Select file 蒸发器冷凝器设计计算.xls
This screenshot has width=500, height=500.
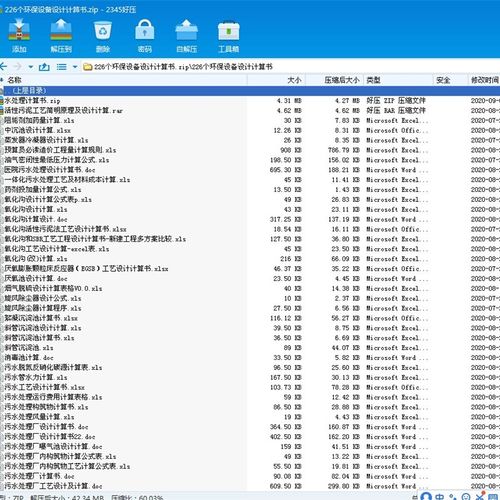click(x=46, y=140)
